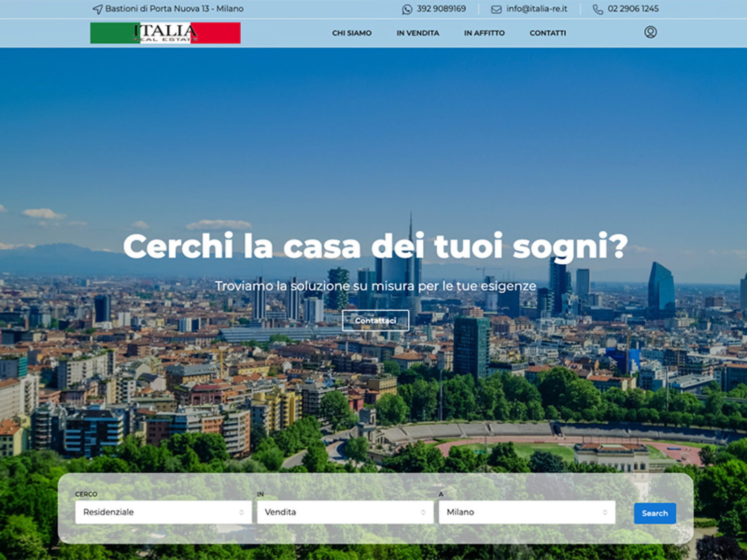Click the blue Search button

click(x=654, y=513)
